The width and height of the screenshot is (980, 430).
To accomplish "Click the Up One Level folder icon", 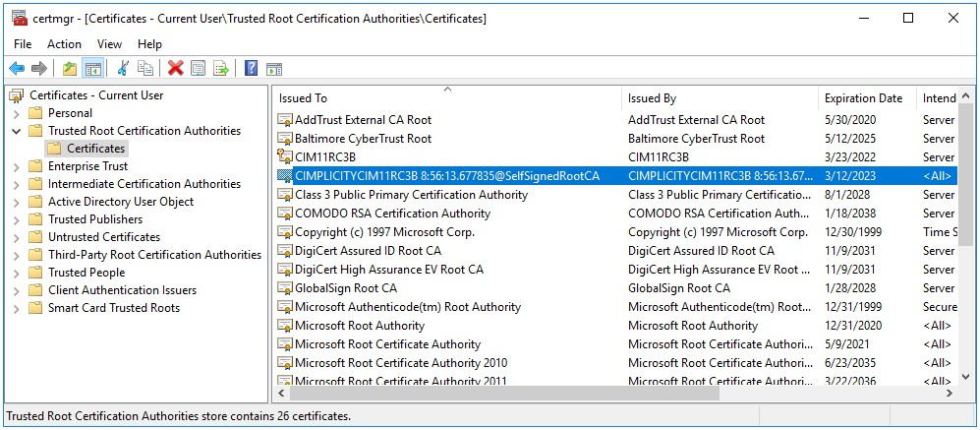I will 70,68.
